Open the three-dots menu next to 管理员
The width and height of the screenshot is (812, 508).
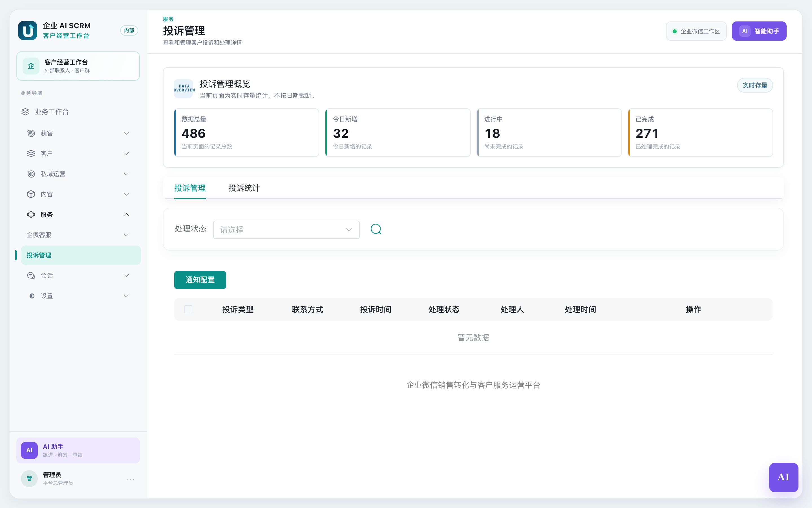[x=131, y=479]
